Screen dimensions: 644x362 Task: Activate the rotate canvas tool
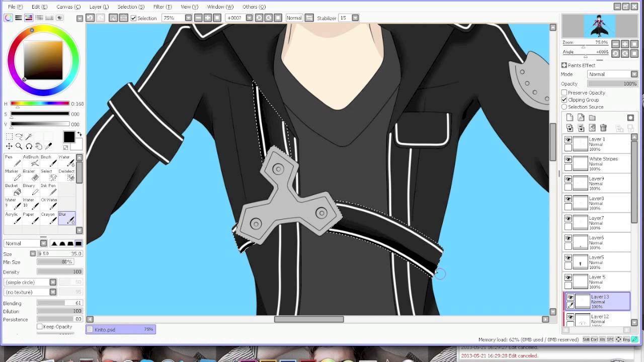click(29, 146)
